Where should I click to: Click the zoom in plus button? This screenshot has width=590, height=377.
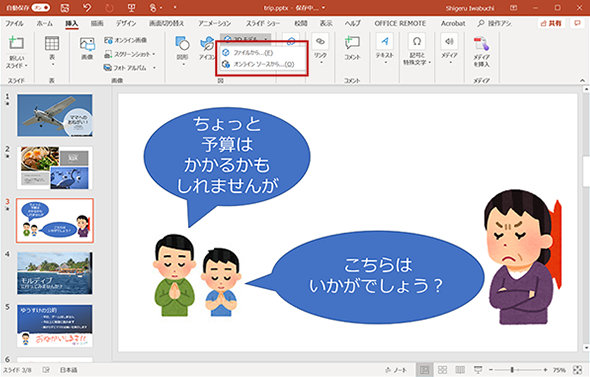(x=545, y=370)
